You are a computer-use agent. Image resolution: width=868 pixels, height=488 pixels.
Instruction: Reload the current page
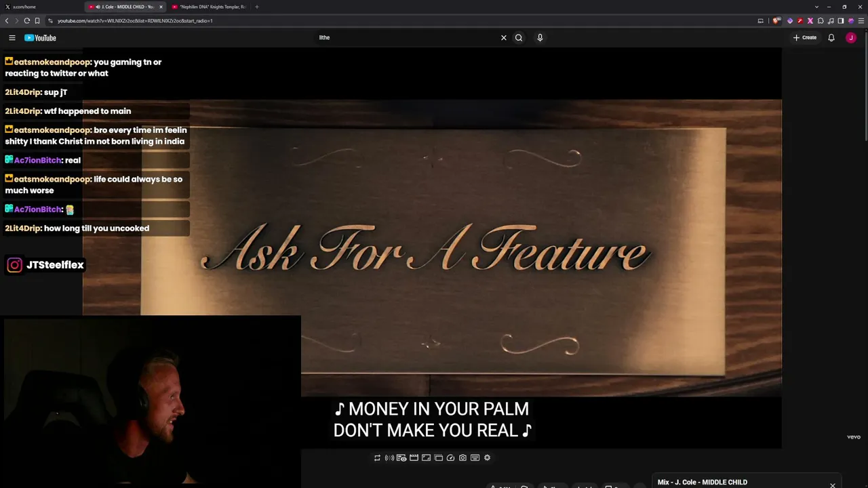click(26, 21)
